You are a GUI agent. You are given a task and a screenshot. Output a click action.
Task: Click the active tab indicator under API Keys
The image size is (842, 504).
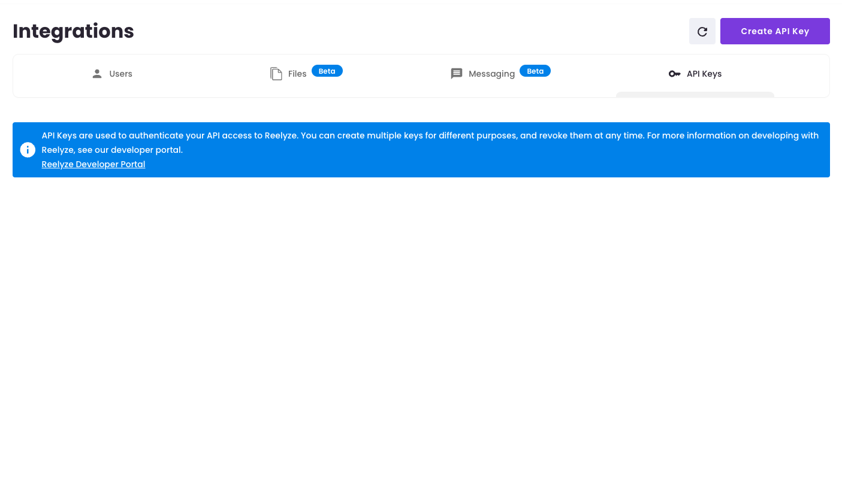(695, 94)
